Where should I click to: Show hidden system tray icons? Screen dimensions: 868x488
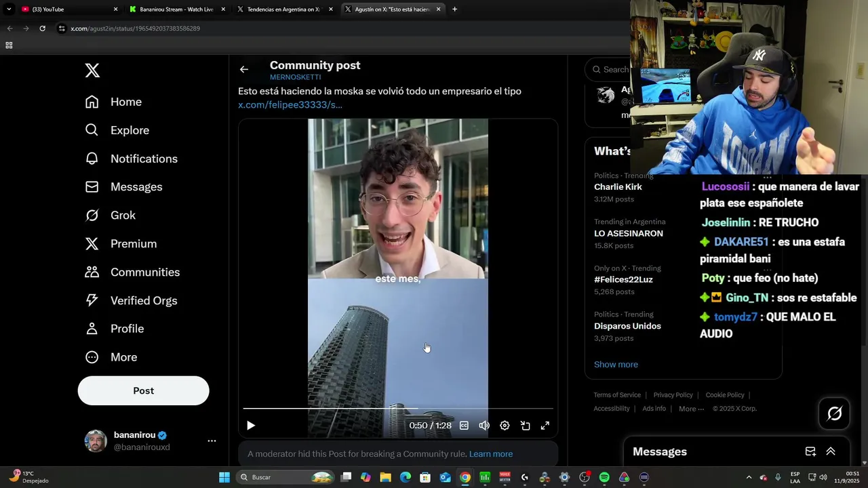[749, 477]
